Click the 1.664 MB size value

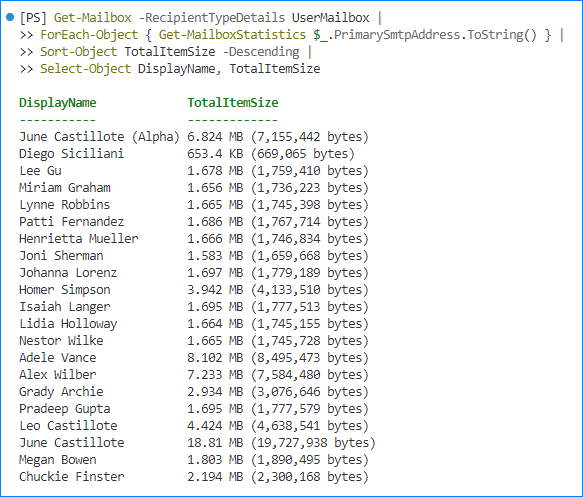click(x=215, y=325)
